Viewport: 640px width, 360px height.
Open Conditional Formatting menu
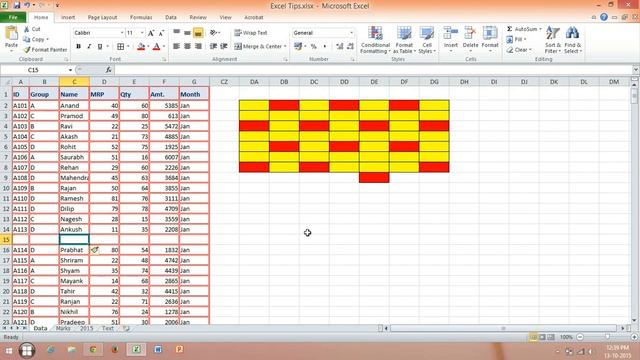coord(375,40)
